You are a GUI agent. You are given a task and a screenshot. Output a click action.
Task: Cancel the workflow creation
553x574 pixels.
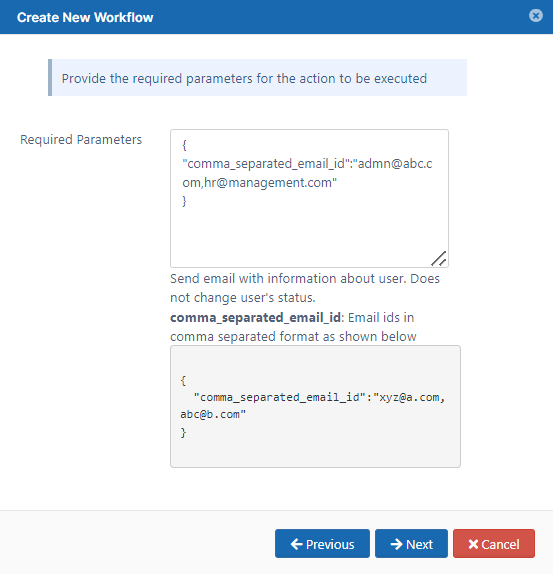(x=494, y=544)
